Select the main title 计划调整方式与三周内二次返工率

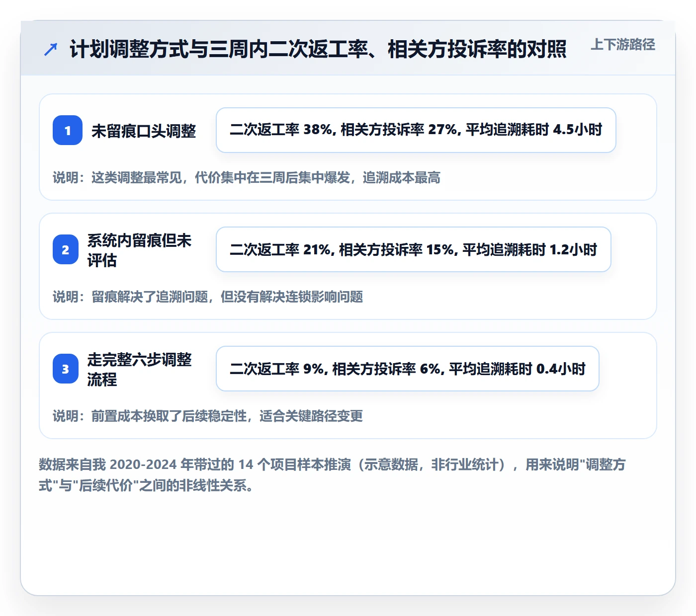point(318,49)
